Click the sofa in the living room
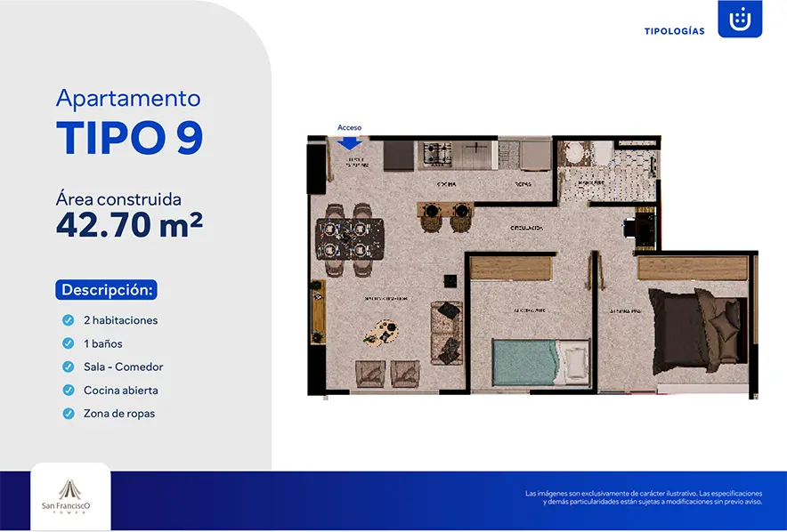Screen dimensions: 787x532 pyautogui.click(x=447, y=333)
